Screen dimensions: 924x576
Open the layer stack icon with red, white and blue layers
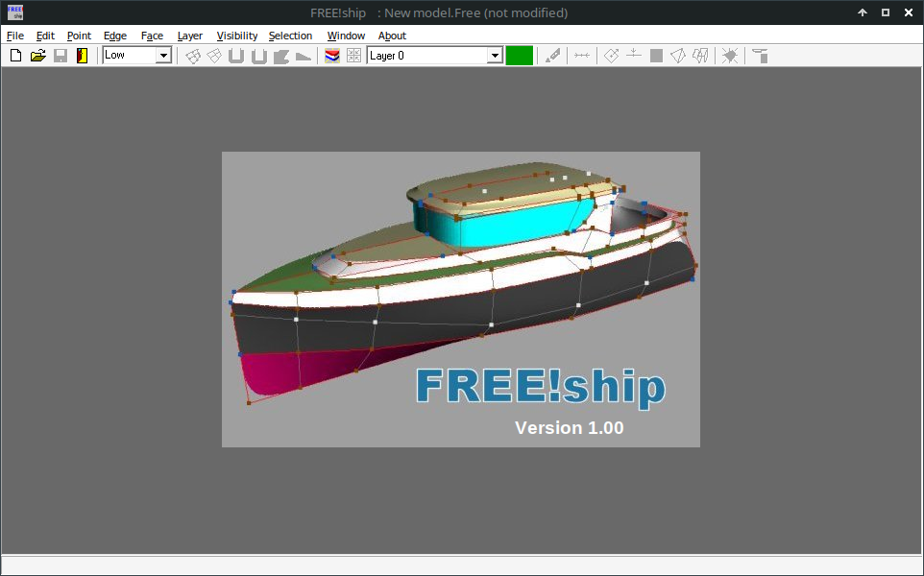[332, 56]
